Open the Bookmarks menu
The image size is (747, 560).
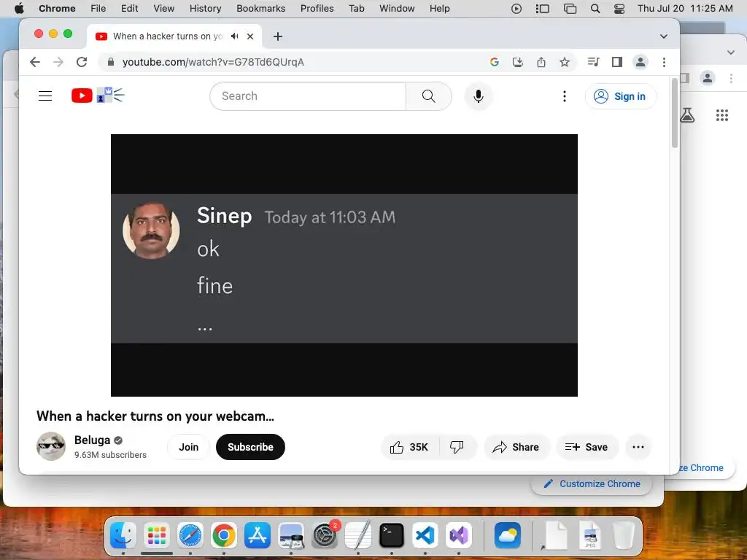click(260, 9)
